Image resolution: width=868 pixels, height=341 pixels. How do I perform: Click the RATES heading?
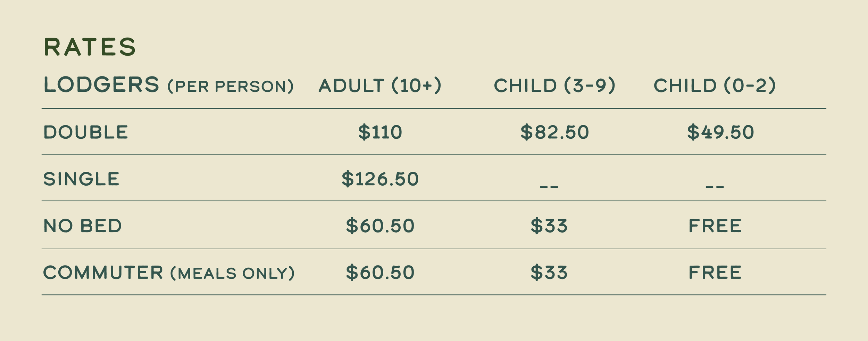90,47
